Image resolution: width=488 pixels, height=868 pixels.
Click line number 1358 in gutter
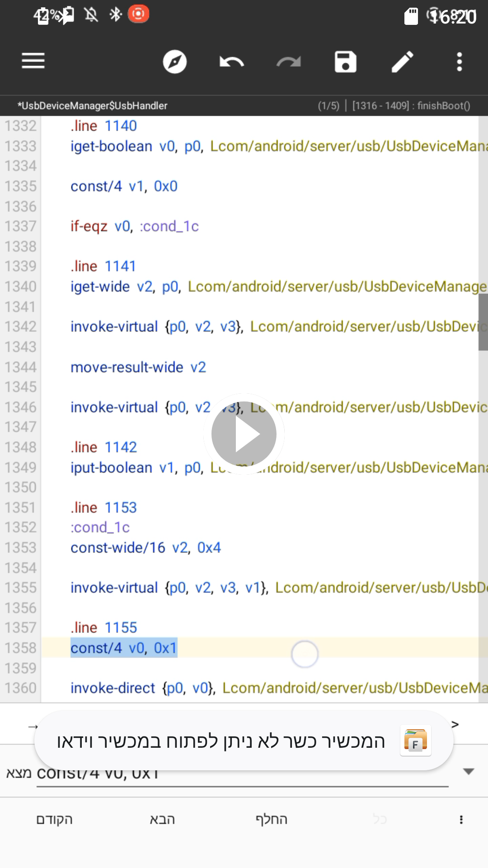coord(20,648)
